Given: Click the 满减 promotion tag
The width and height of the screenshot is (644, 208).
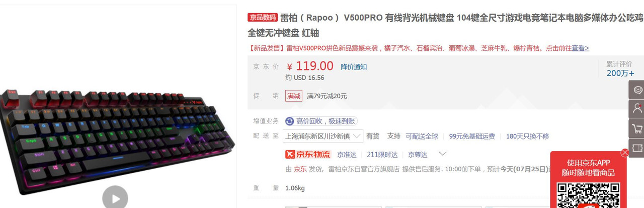Looking at the screenshot, I should [x=294, y=96].
